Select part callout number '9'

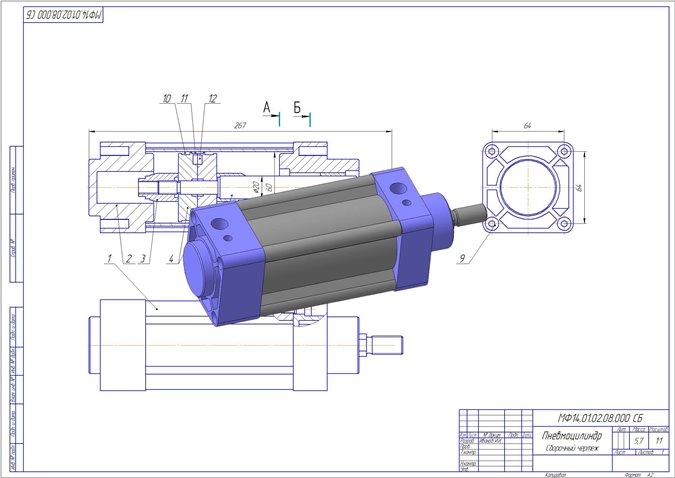click(x=462, y=258)
